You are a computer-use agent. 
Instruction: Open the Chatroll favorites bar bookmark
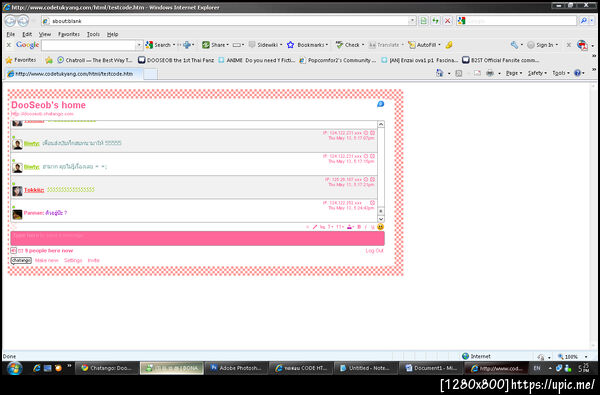pos(95,60)
